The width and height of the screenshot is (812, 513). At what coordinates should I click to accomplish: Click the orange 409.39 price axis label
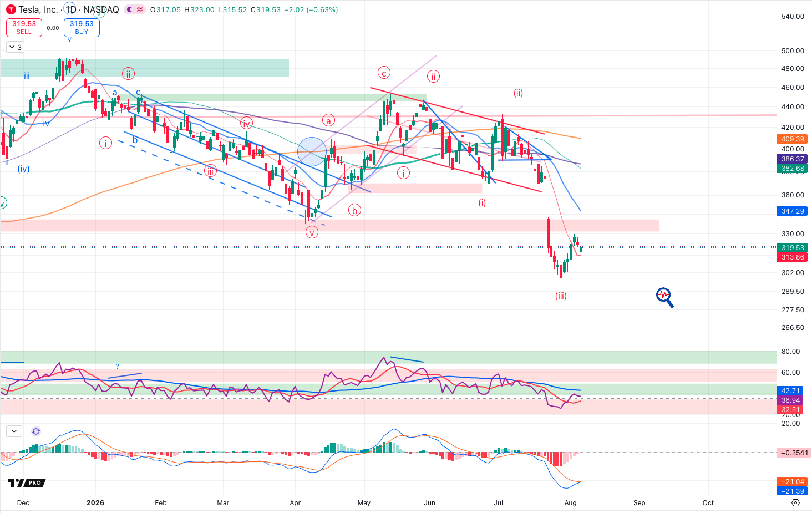tap(793, 139)
